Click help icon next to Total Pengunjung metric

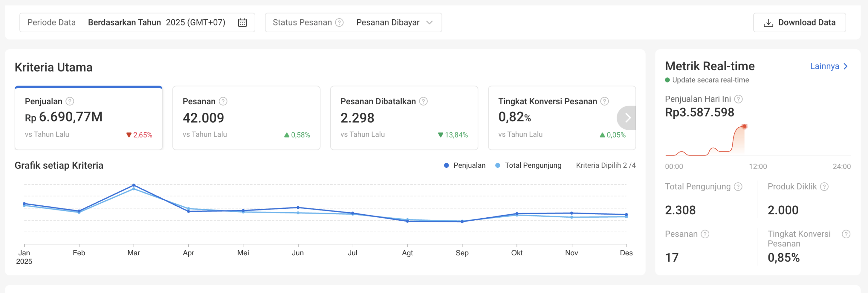[738, 186]
